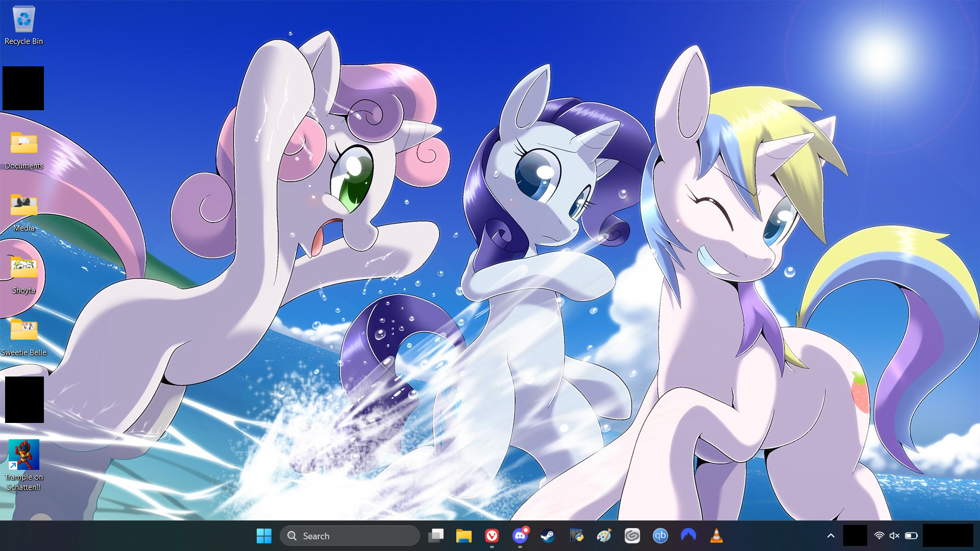Open the paint palette app icon
The width and height of the screenshot is (980, 551).
coord(604,536)
